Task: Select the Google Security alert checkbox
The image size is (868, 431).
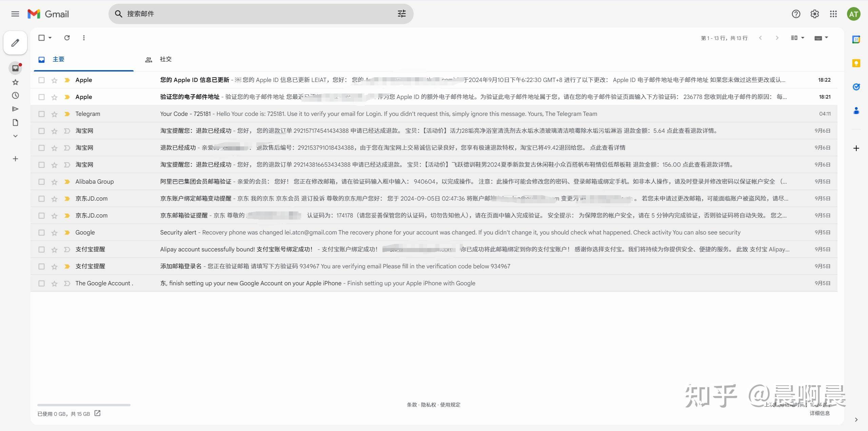Action: tap(41, 232)
